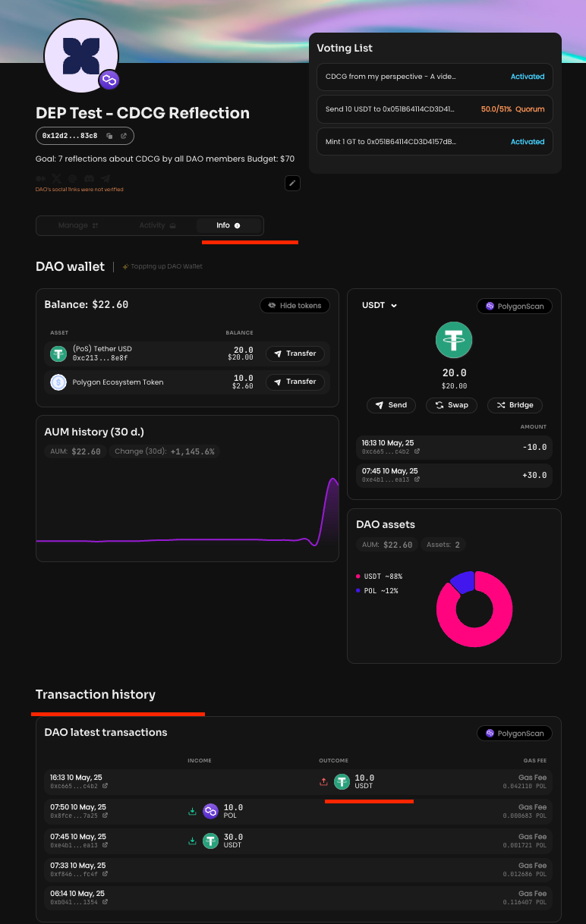This screenshot has height=924, width=586.
Task: Click the pencil edit icon for DAO profile
Action: click(x=292, y=183)
